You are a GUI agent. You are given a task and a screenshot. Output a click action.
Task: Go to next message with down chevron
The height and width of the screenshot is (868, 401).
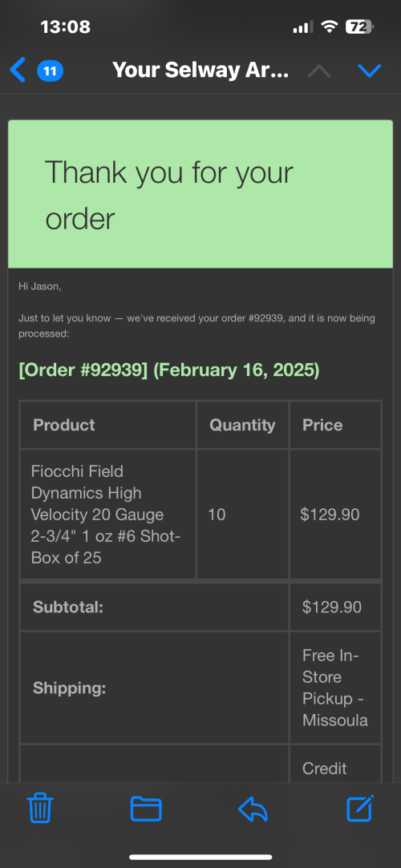(370, 71)
